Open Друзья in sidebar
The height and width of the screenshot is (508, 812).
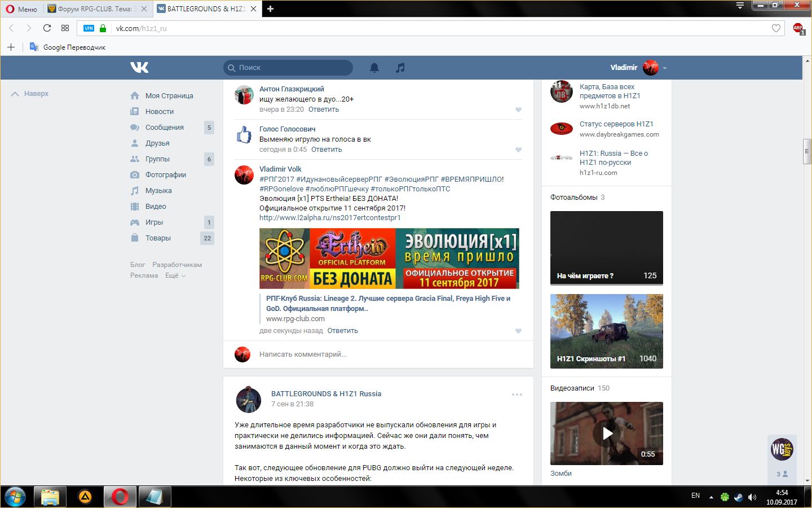(157, 143)
